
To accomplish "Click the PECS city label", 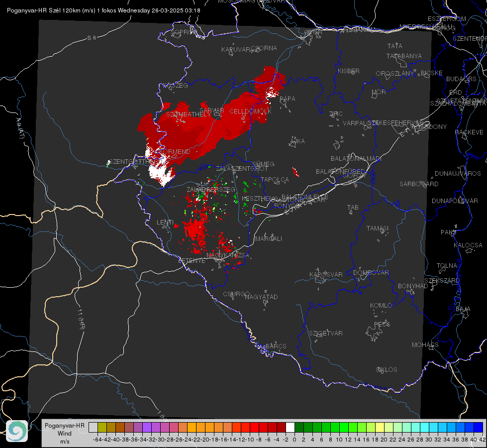I will pos(382,325).
